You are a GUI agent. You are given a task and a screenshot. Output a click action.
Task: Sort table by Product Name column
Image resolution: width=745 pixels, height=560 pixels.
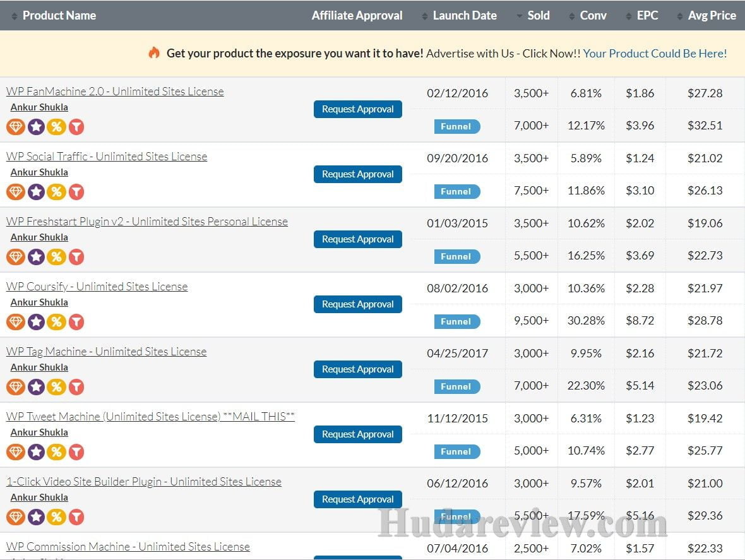pyautogui.click(x=54, y=16)
